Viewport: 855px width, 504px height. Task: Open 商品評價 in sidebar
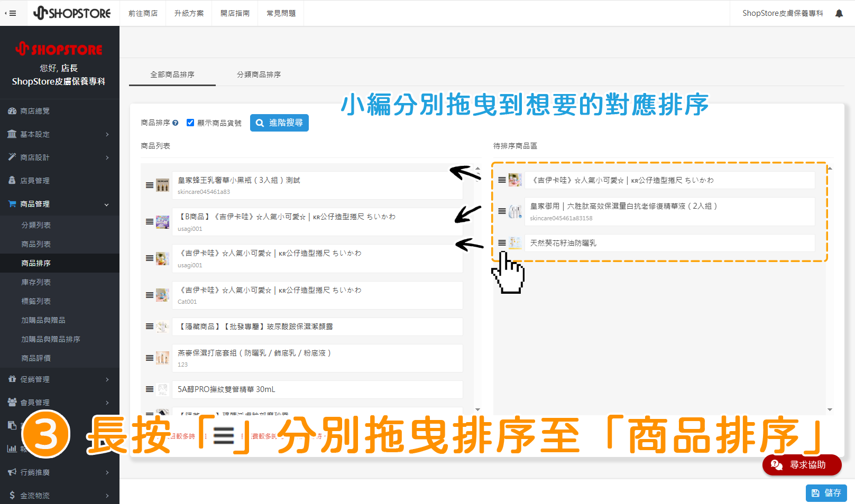[36, 358]
